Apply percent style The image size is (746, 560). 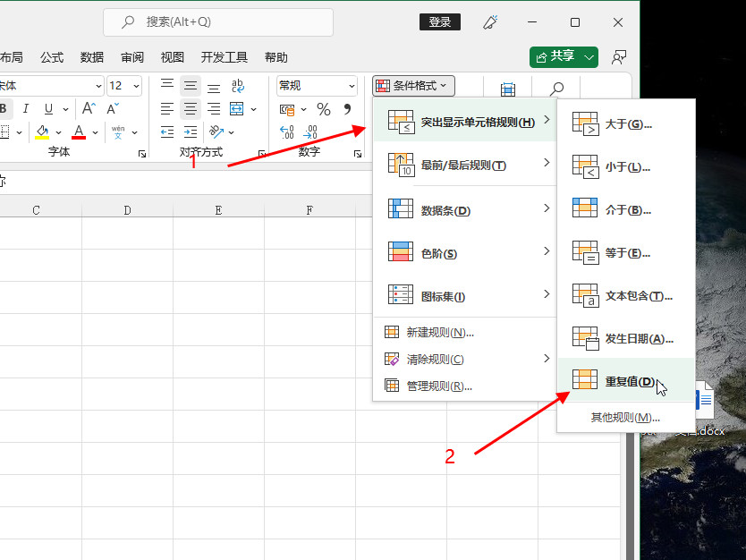324,109
